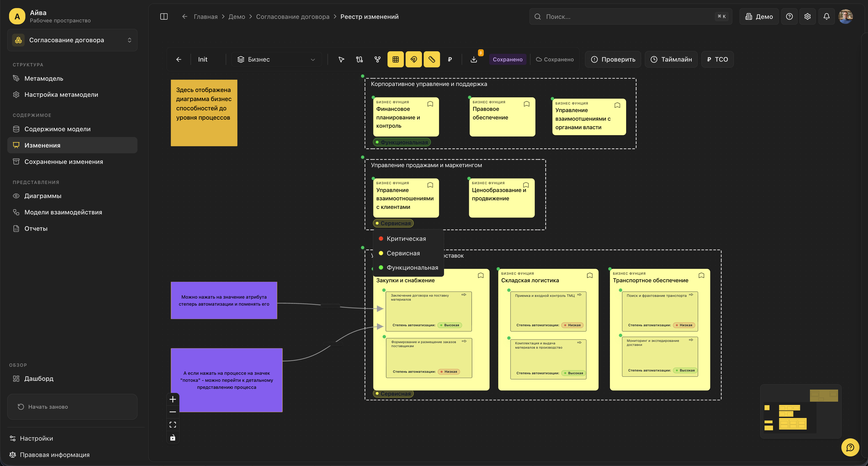Click the hierarchy tree layout icon
Viewport: 868px width, 466px height.
377,59
